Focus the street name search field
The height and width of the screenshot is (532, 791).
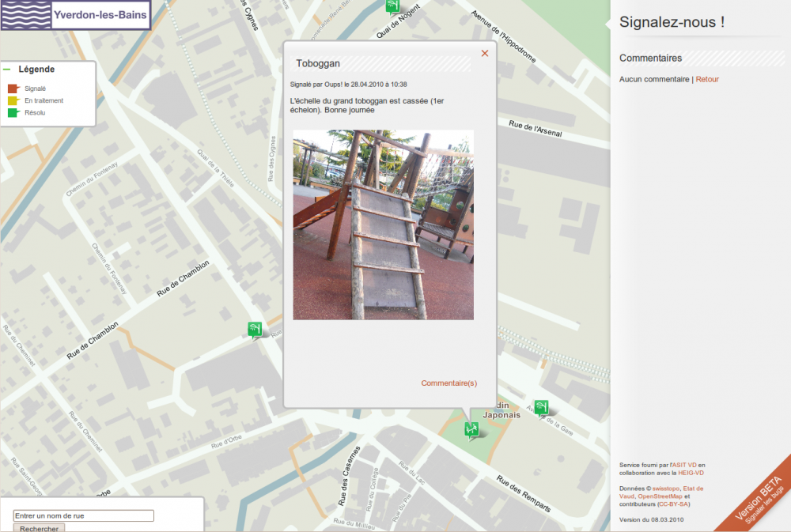83,515
